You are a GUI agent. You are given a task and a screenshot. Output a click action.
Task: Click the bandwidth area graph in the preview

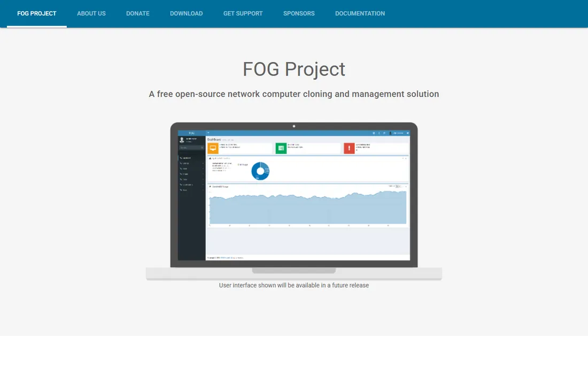(x=307, y=208)
